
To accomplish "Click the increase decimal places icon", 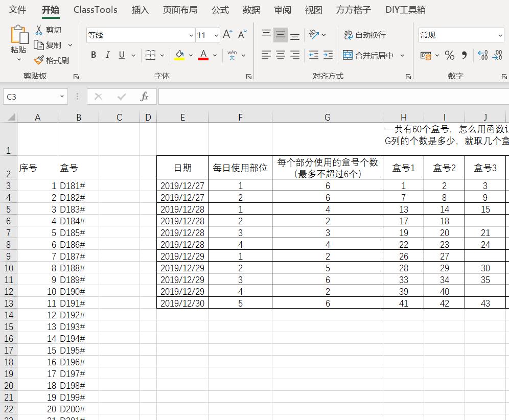I will (482, 55).
